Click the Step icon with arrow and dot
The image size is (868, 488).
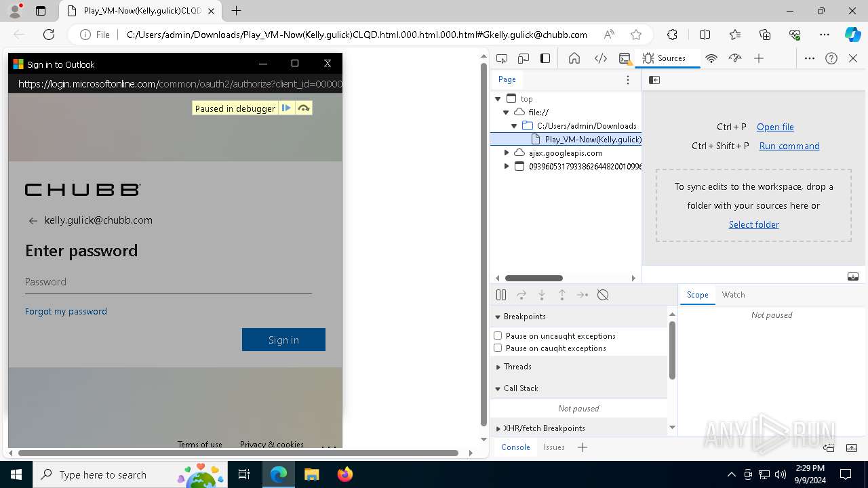coord(583,295)
